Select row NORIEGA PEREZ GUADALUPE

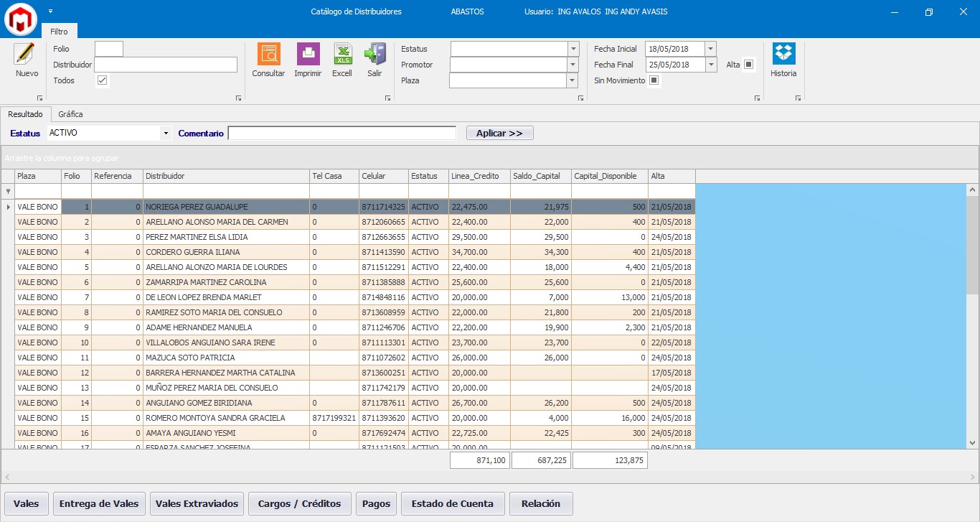click(x=355, y=207)
